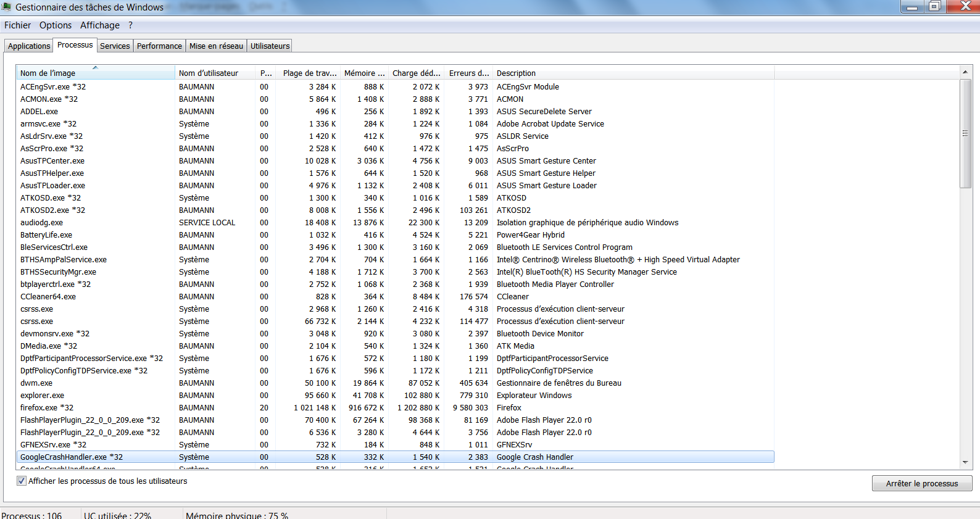Click the scroll up arrow of process list
Viewport: 980px width, 519px height.
point(965,73)
